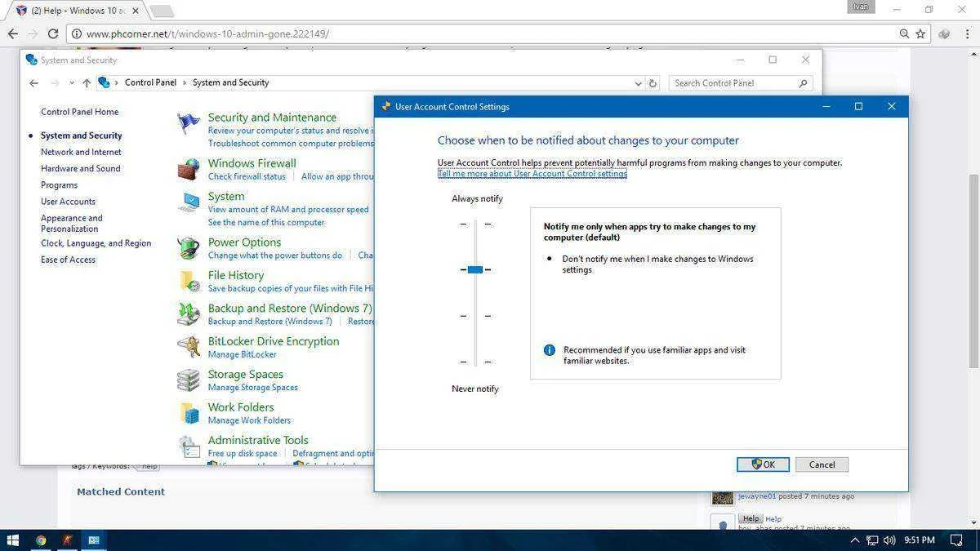Open the Windows Start menu
980x551 pixels.
[x=13, y=540]
